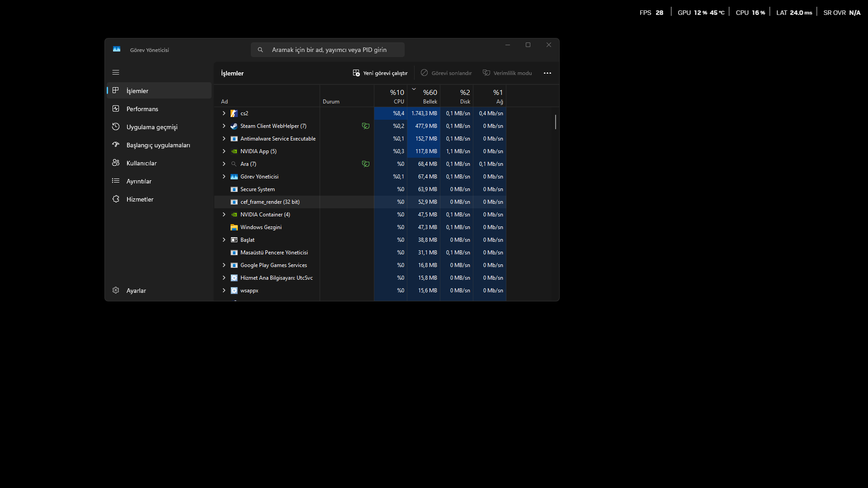Expand the Ara (7) process group
The height and width of the screenshot is (488, 868).
(224, 164)
